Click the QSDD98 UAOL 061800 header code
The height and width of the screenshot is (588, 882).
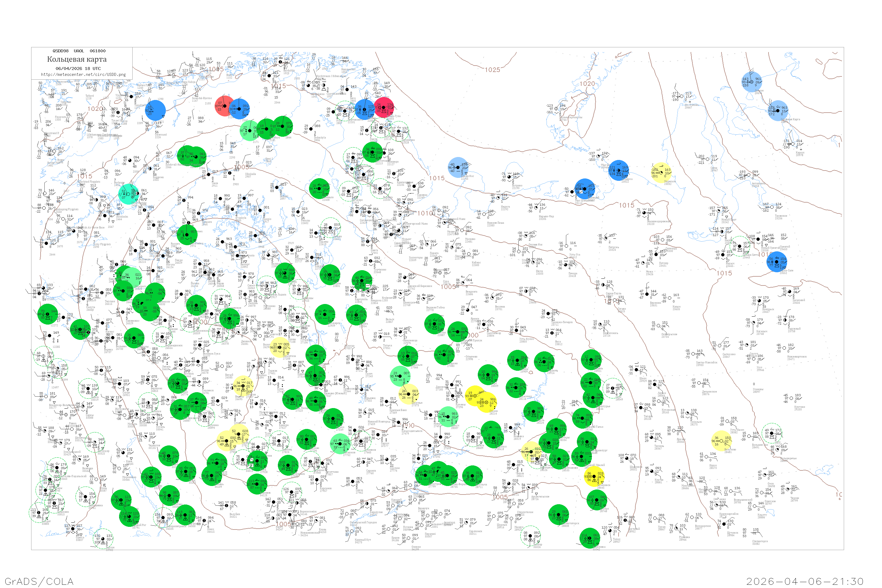tap(79, 51)
